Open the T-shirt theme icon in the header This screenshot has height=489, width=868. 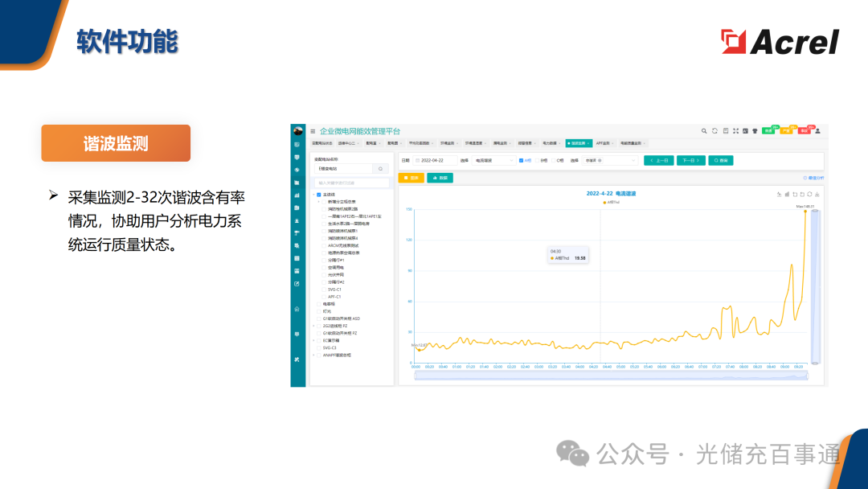click(x=755, y=131)
